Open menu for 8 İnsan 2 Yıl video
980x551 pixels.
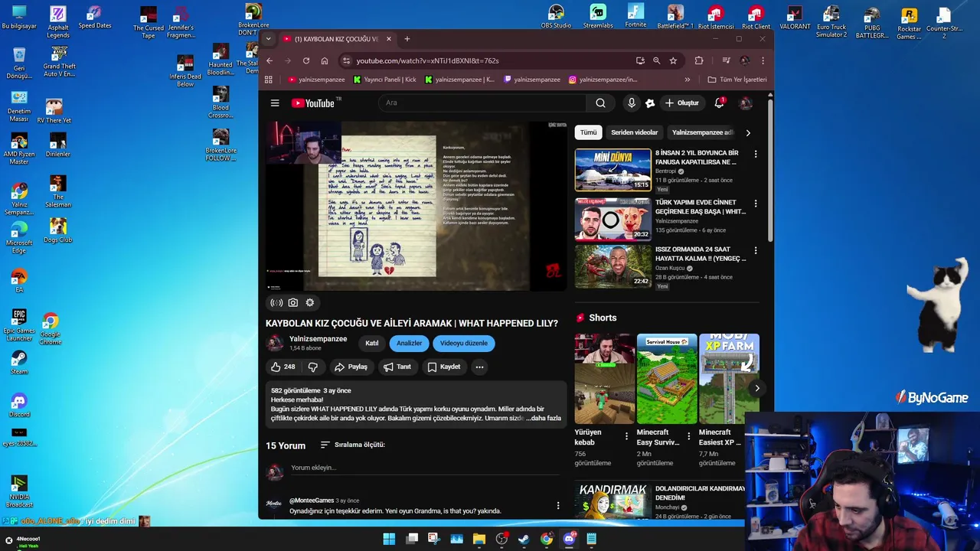coord(756,154)
